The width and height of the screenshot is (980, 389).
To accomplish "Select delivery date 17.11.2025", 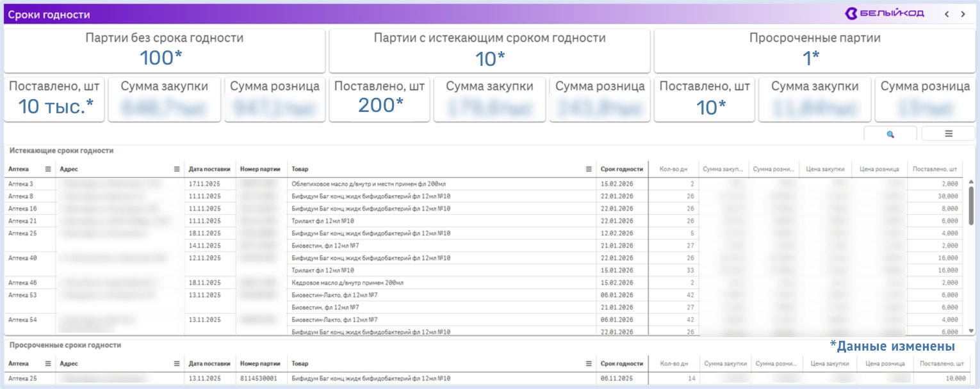I will pyautogui.click(x=210, y=184).
